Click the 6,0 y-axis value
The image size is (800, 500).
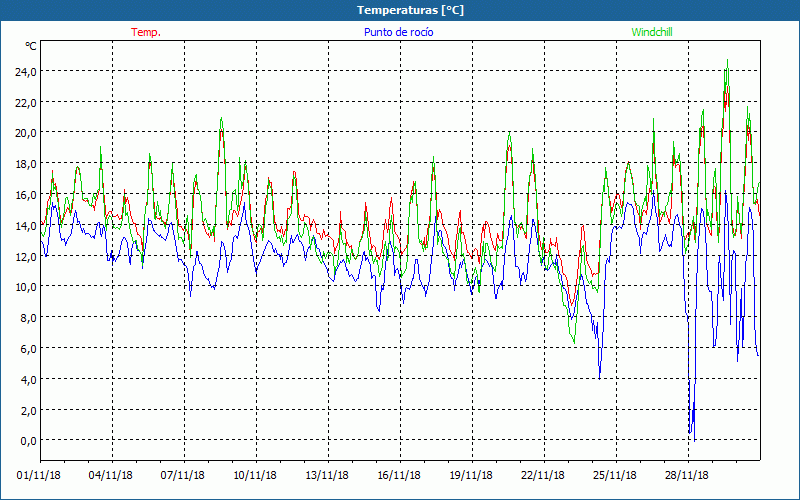click(28, 349)
